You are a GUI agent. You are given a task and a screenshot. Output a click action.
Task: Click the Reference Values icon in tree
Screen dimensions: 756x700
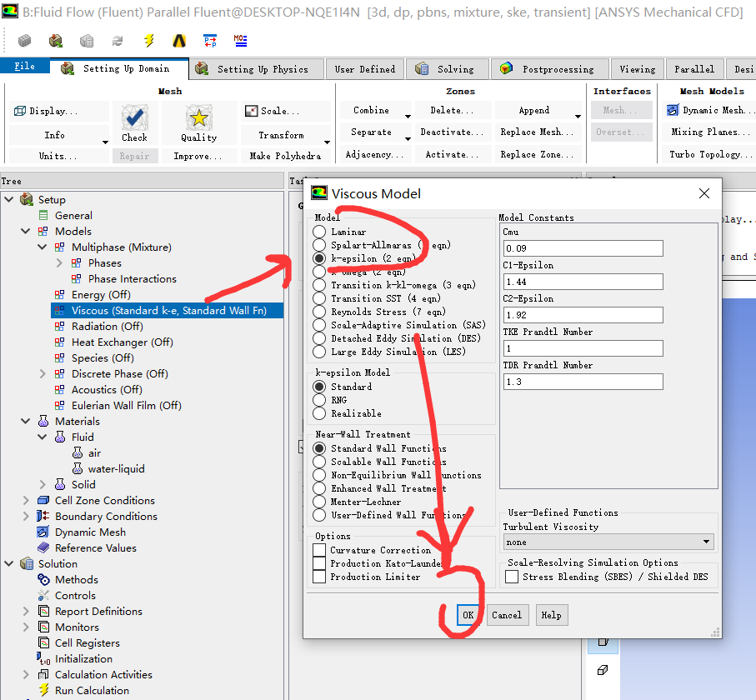(x=43, y=547)
